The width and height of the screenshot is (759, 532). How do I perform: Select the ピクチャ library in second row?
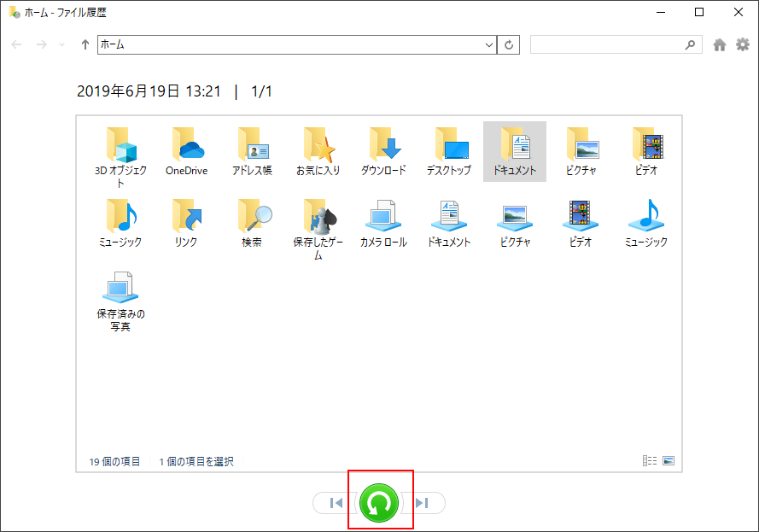(515, 223)
